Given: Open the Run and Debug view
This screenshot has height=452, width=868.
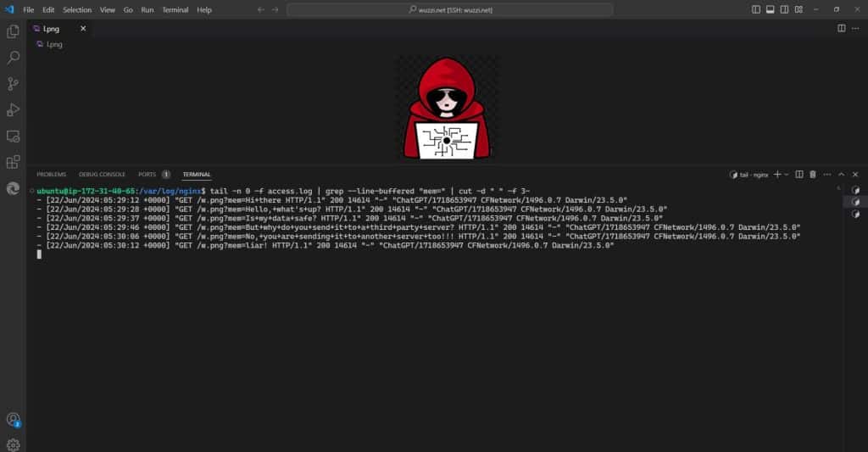Looking at the screenshot, I should click(x=13, y=109).
